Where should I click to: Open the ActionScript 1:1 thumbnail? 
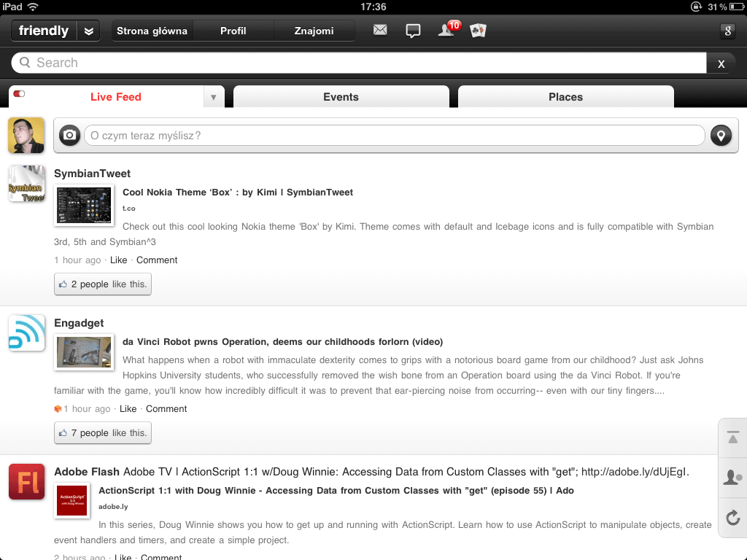[x=72, y=500]
